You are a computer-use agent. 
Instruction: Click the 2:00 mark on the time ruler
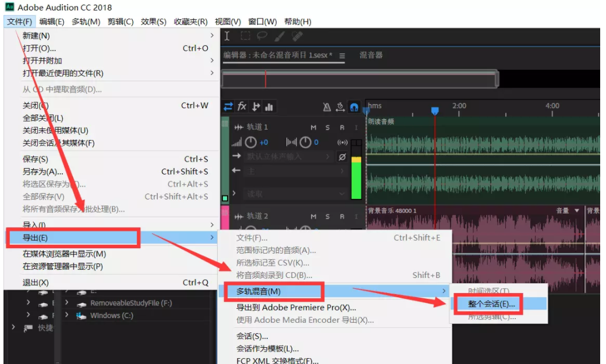(x=459, y=106)
